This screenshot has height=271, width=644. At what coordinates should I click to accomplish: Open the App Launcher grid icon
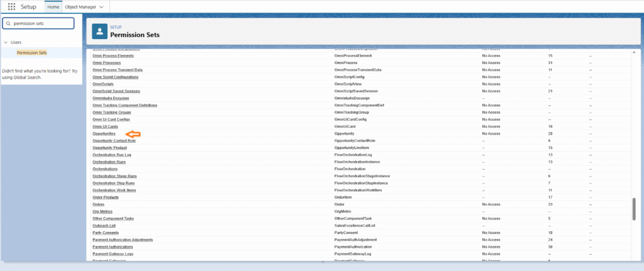click(x=11, y=7)
